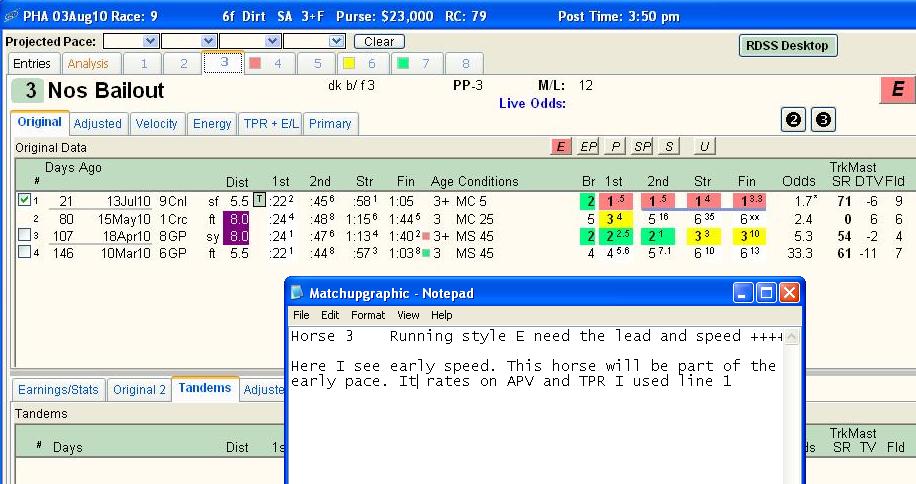Click the Notepad title bar icon
Viewport: 916px width, 484px height.
297,293
